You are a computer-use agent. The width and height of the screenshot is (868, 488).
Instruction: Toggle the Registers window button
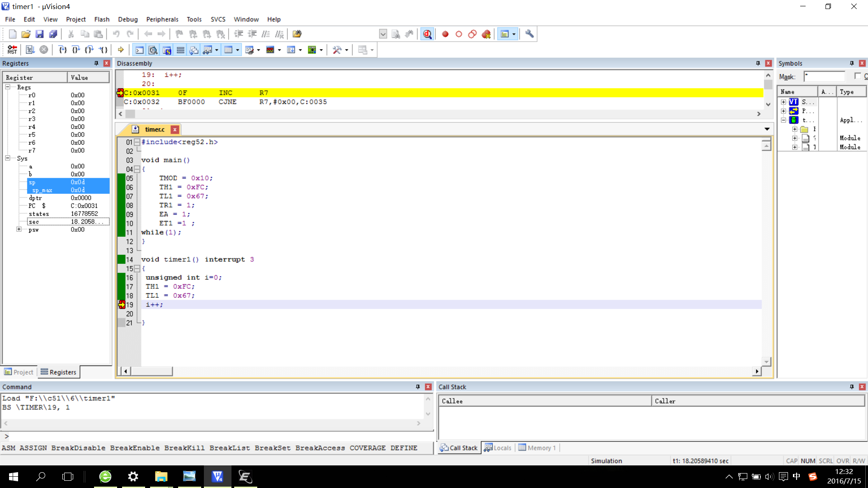coord(180,50)
